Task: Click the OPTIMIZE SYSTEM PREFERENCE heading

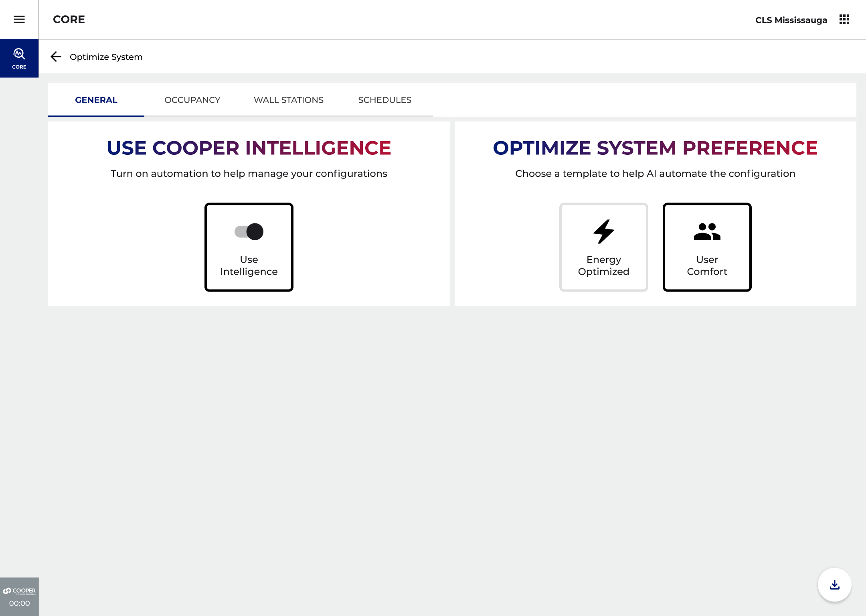Action: (x=655, y=148)
